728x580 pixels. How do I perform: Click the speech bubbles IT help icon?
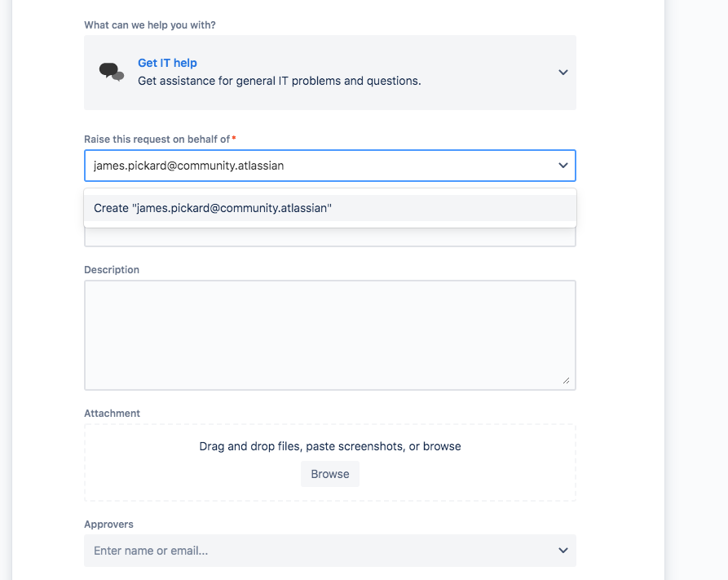[x=112, y=72]
